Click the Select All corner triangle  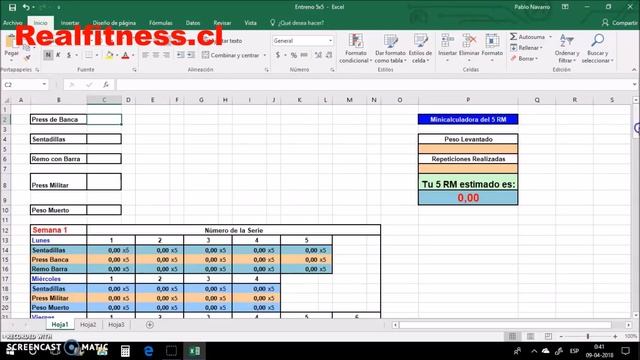[x=6, y=100]
